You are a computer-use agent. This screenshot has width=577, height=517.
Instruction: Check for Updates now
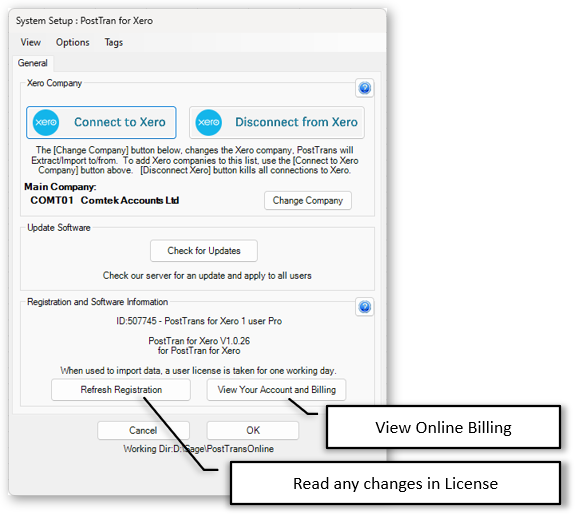(x=204, y=251)
